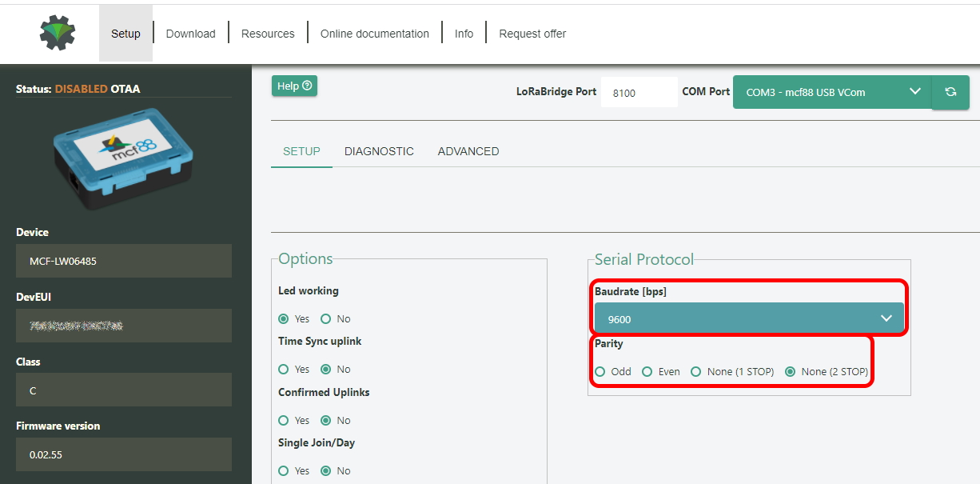Choose None (1 STOP) parity
Screen dimensions: 980x484
(696, 372)
